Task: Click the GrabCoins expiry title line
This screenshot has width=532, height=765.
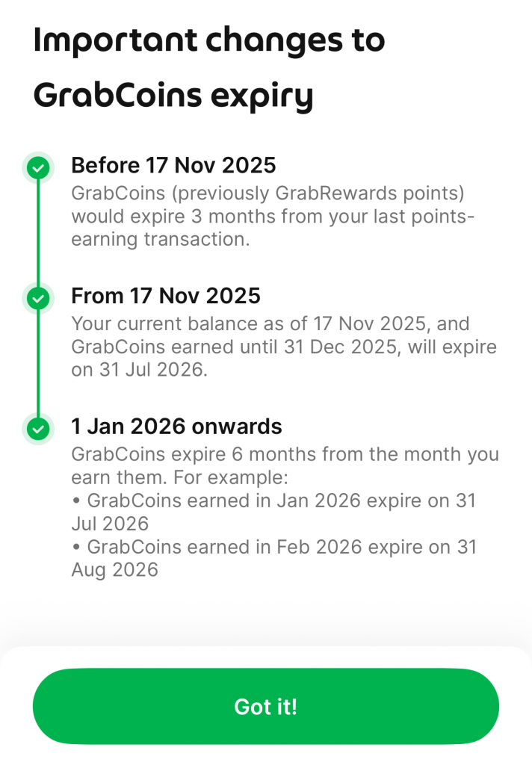Action: (x=173, y=96)
